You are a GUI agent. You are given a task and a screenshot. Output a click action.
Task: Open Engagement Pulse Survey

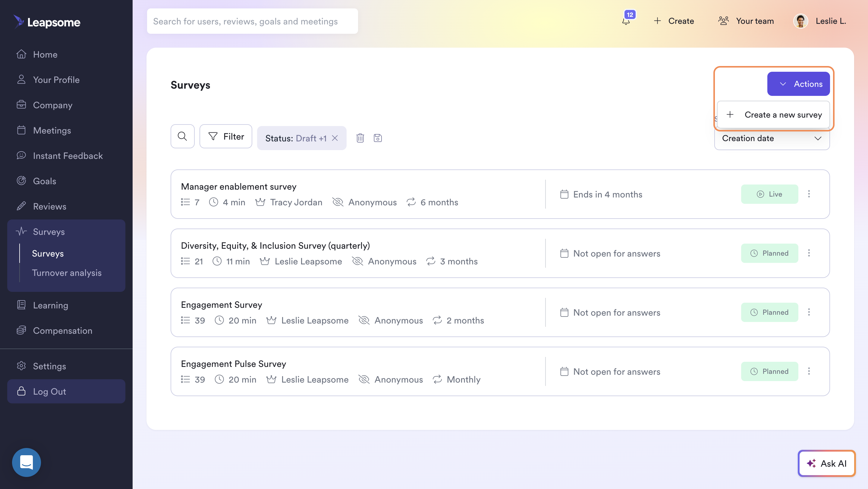(234, 364)
